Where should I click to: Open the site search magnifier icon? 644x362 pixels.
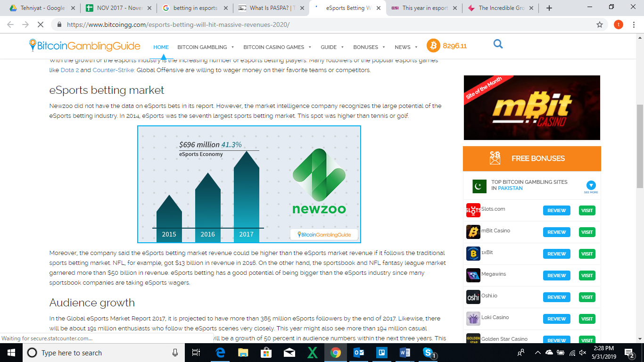pyautogui.click(x=498, y=44)
